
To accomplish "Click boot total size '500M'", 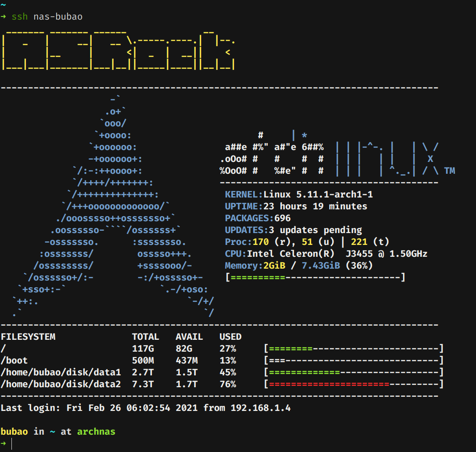I will coord(143,360).
